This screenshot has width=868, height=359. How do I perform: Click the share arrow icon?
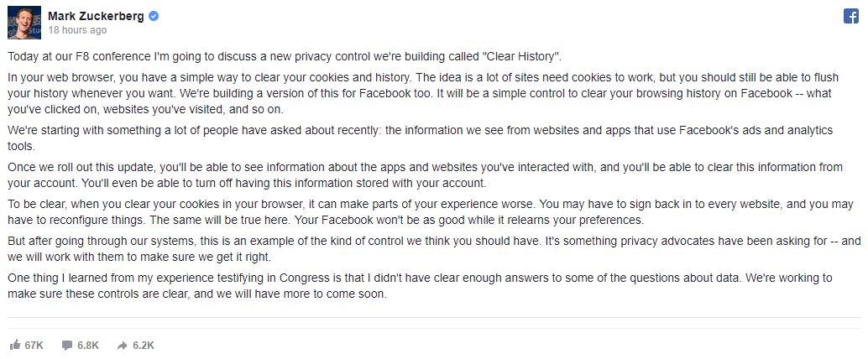[x=123, y=346]
